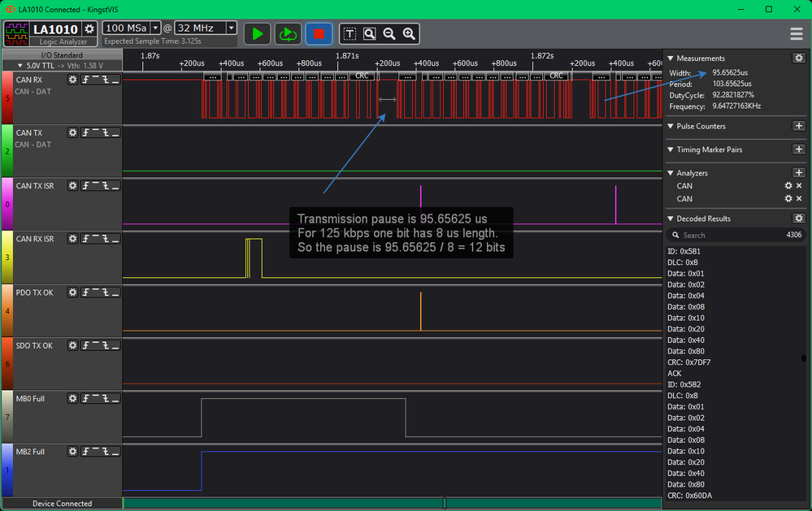The height and width of the screenshot is (511, 812).
Task: Select the ACK decoded result row
Action: pyautogui.click(x=675, y=373)
